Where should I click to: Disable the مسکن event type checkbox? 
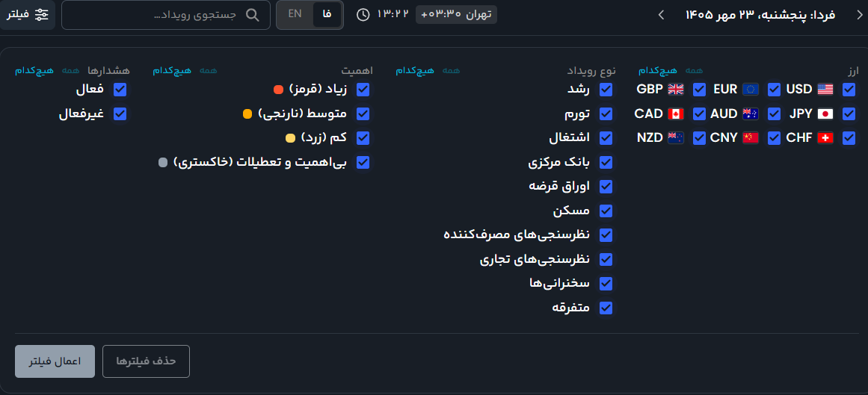[606, 211]
